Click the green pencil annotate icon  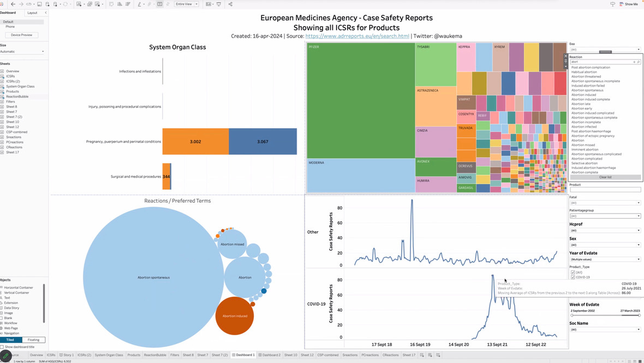(6, 356)
